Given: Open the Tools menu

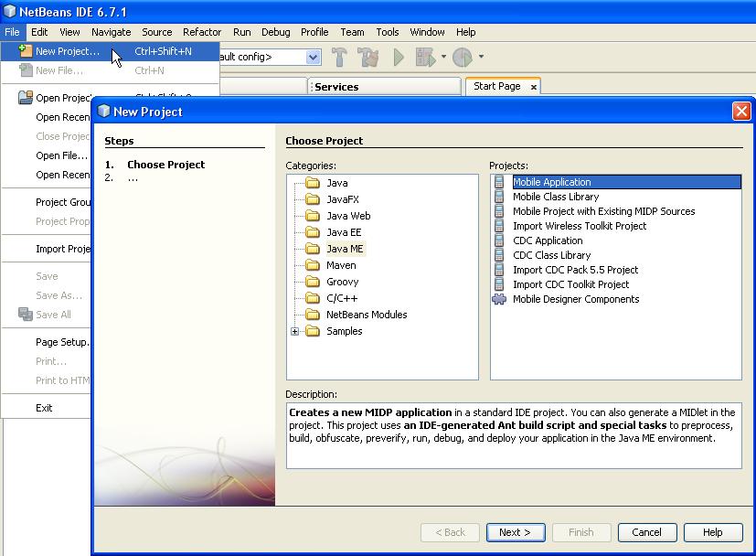Looking at the screenshot, I should pos(388,32).
